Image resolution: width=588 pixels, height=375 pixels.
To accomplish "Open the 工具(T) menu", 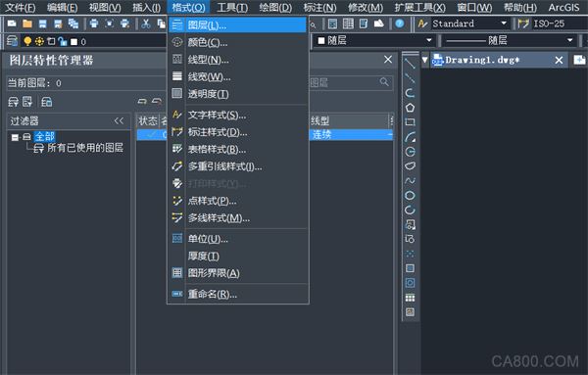I will [x=232, y=8].
